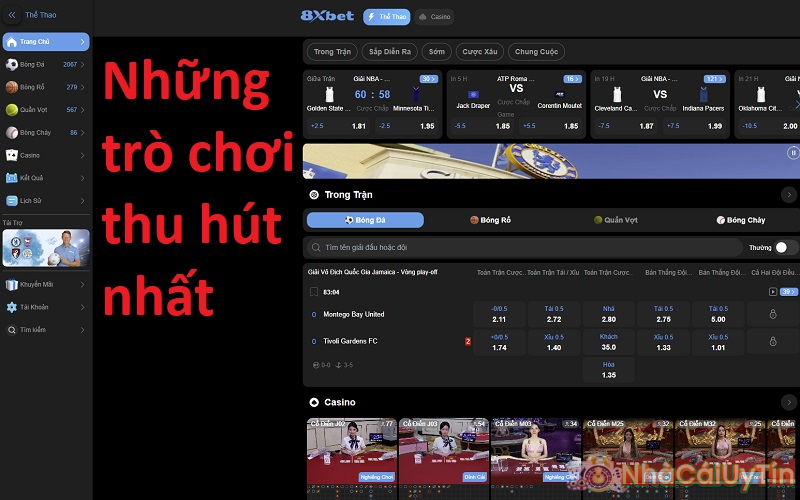Click the Lịch Sử history sidebar icon
This screenshot has height=500, width=800.
click(x=12, y=201)
